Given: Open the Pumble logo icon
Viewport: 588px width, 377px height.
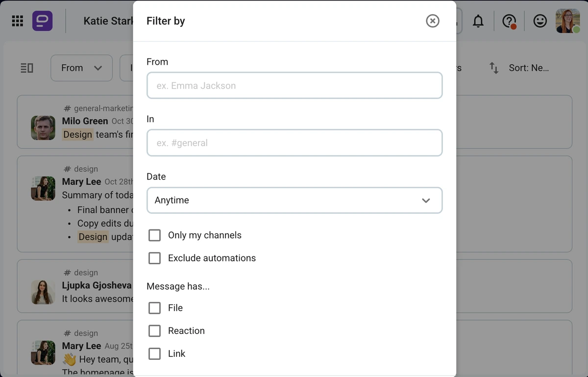Looking at the screenshot, I should pos(42,21).
